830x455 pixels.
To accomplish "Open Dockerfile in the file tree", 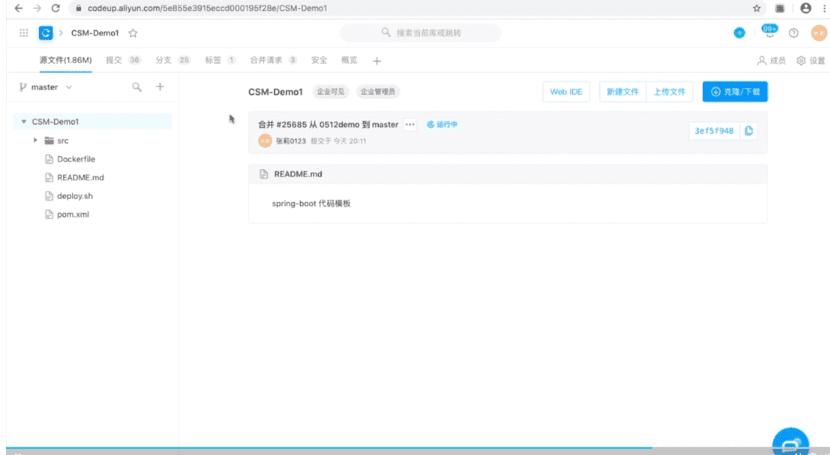I will coord(76,159).
